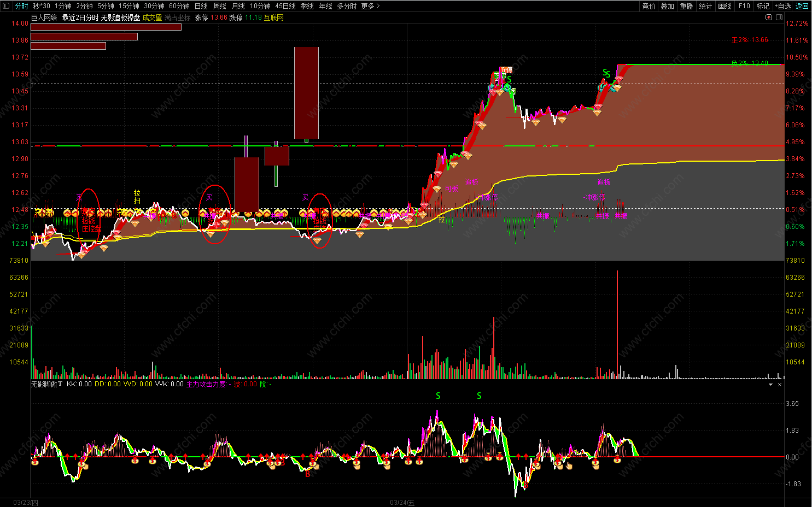Click the 重播 replay button
The height and width of the screenshot is (507, 812).
coord(687,6)
